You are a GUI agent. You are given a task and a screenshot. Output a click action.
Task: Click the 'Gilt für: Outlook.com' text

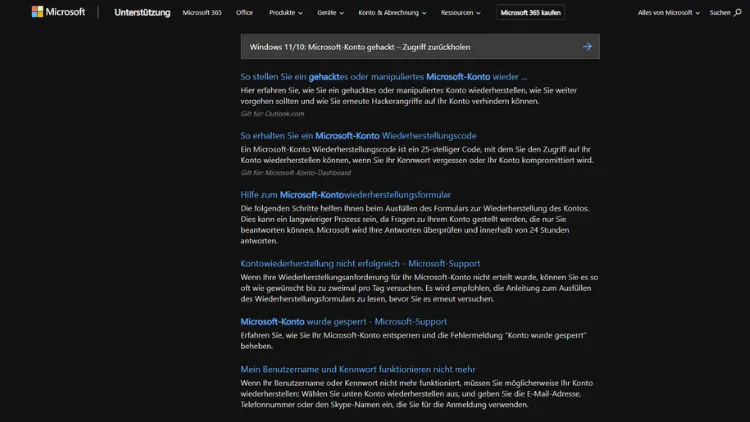point(272,113)
